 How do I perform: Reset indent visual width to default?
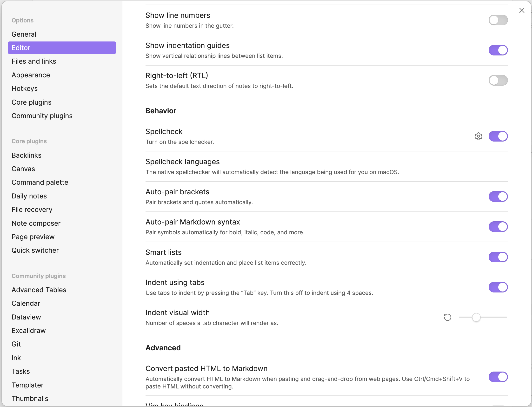click(x=447, y=317)
